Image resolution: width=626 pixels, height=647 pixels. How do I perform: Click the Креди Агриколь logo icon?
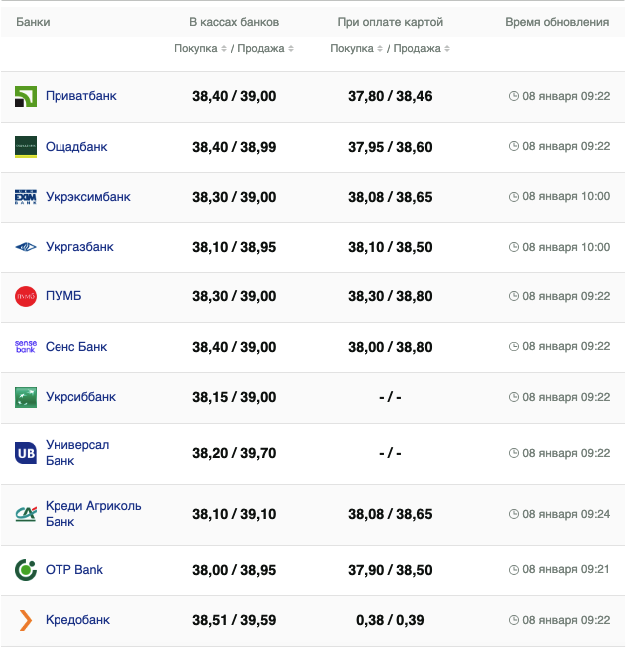26,514
